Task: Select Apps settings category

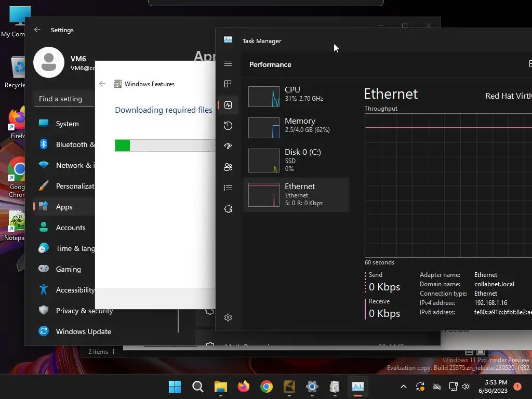Action: pos(64,207)
